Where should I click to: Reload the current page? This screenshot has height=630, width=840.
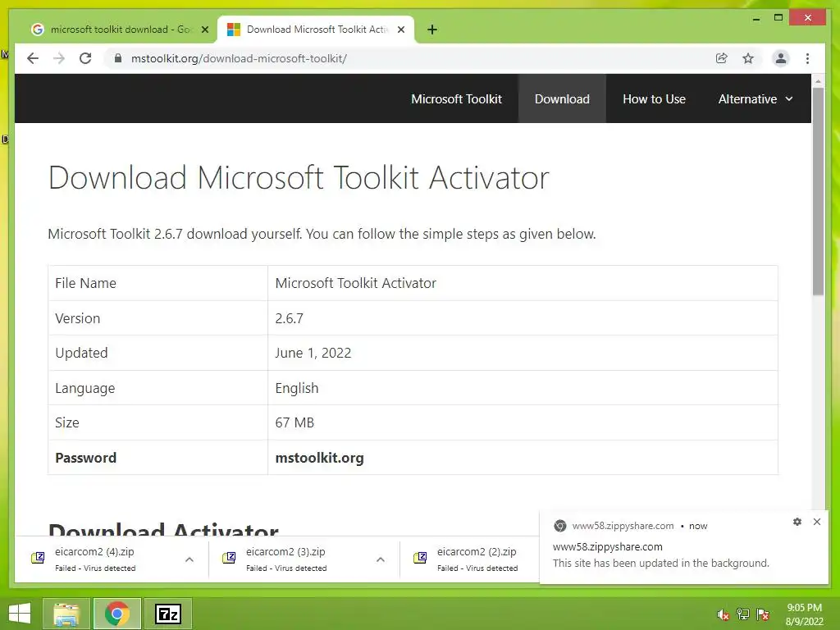coord(85,58)
